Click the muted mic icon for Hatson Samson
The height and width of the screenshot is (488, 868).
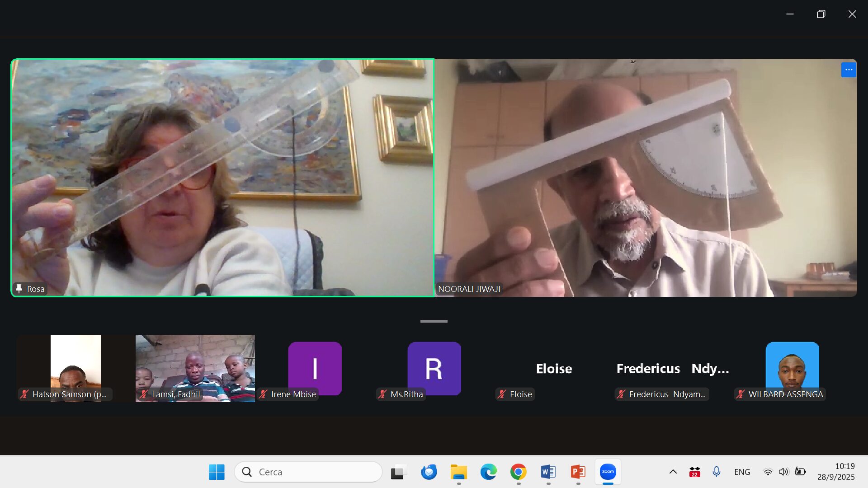pyautogui.click(x=24, y=394)
